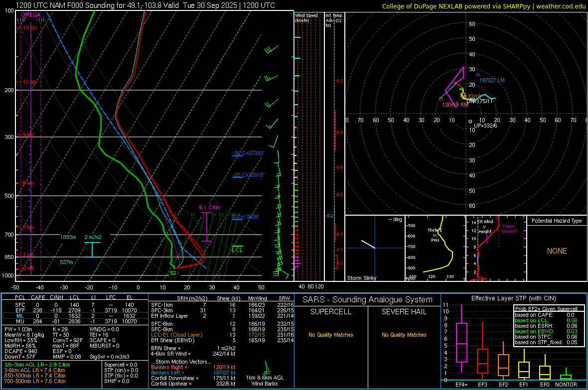Click the MeanW = 8.1g/kg value
The width and height of the screenshot is (588, 390).
24,335
